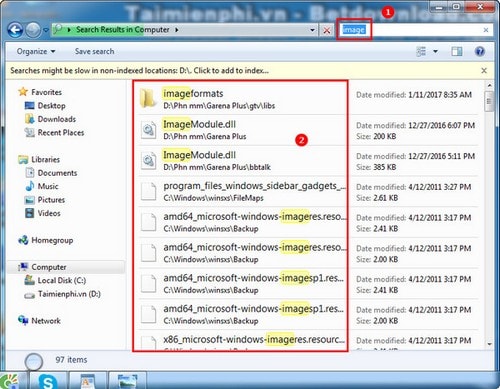Click scrollbar down arrow in results list
The width and height of the screenshot is (500, 389).
pyautogui.click(x=489, y=344)
